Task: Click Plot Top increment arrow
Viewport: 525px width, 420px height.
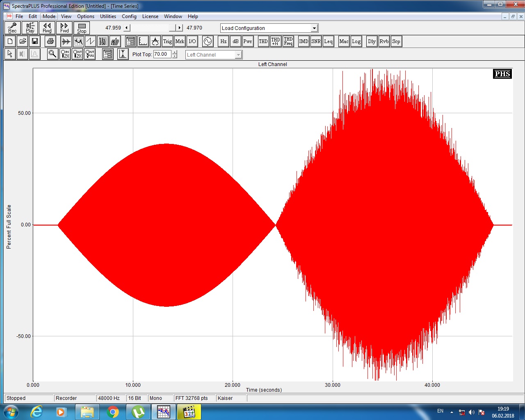Action: tap(175, 52)
